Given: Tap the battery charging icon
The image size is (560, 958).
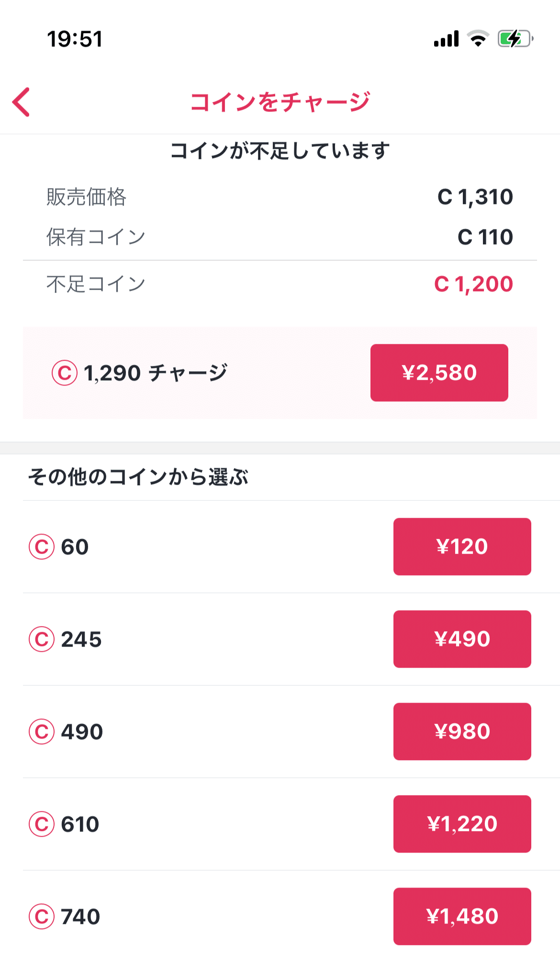Looking at the screenshot, I should pos(515,39).
